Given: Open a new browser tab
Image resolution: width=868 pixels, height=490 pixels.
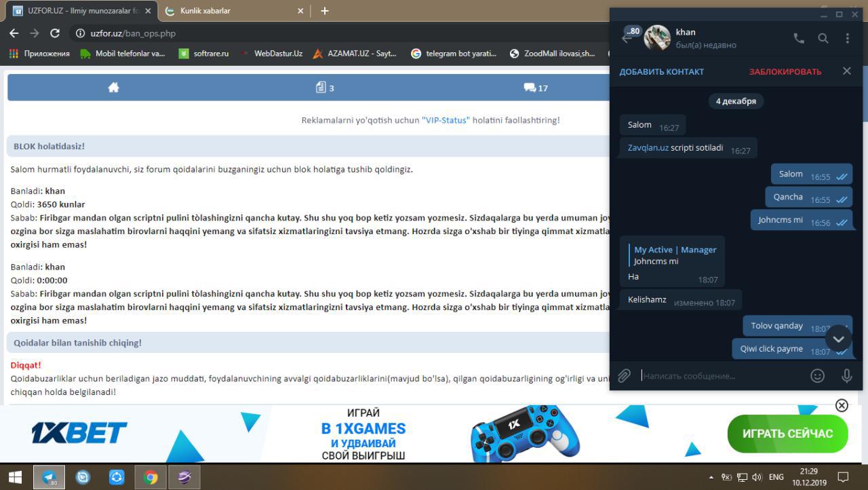Looking at the screenshot, I should click(x=325, y=11).
